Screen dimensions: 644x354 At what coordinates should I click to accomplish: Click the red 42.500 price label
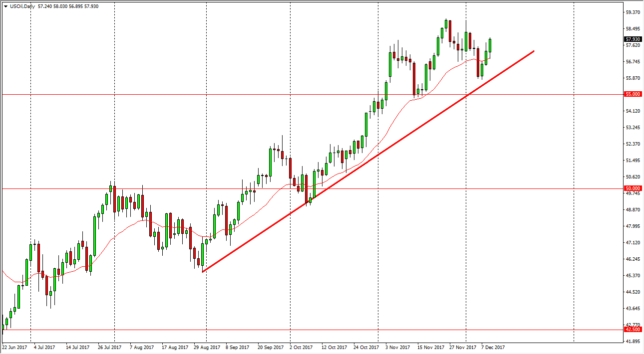[633, 329]
